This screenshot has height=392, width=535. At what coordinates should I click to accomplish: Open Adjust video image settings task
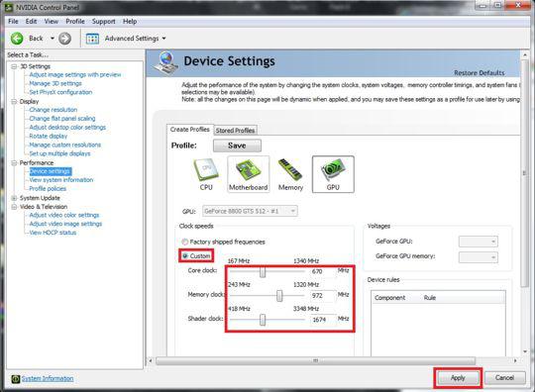65,224
